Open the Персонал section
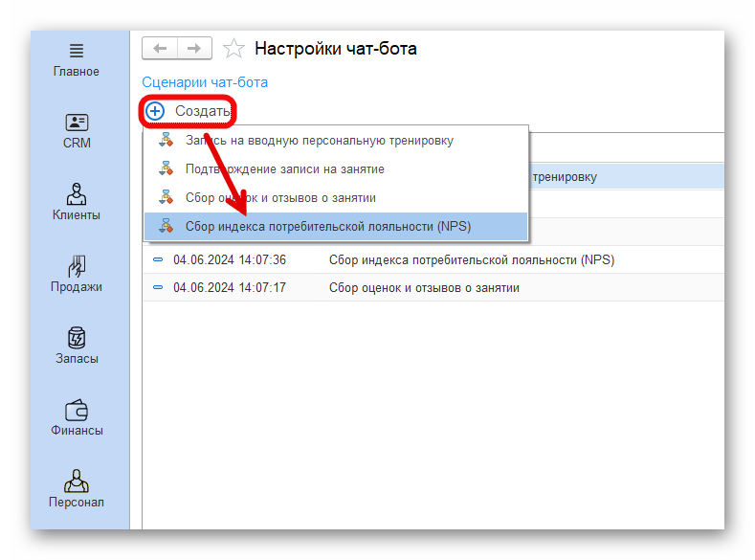 click(x=77, y=489)
